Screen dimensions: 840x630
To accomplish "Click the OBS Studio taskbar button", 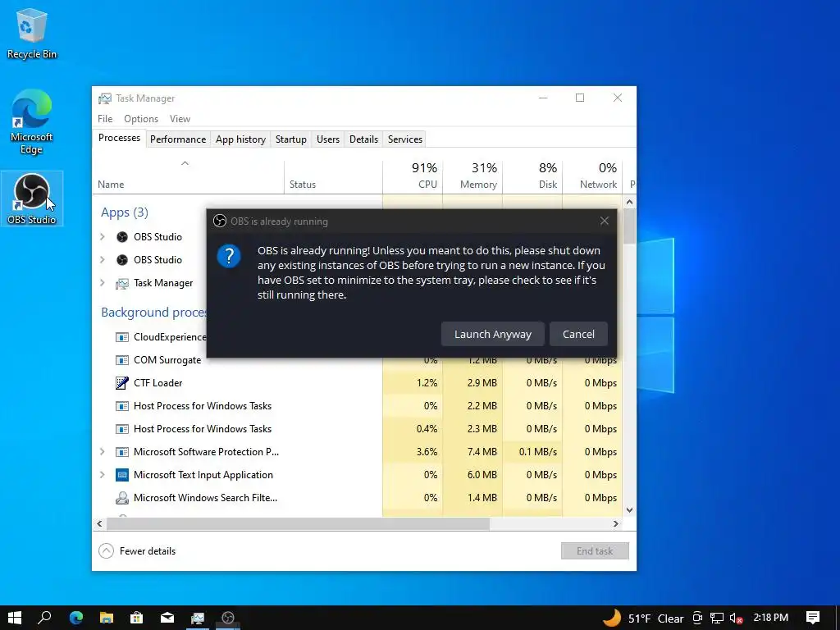I will (x=228, y=618).
